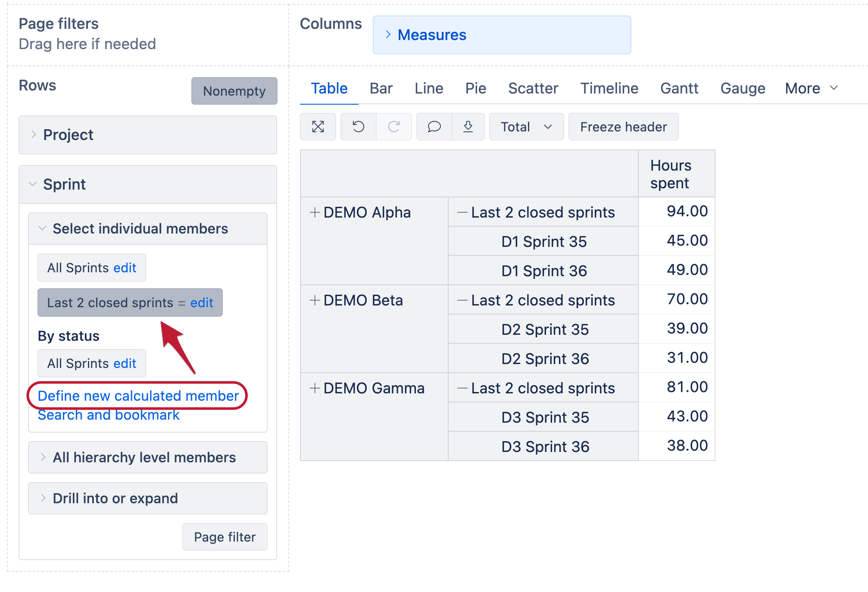868x592 pixels.
Task: Expand the Measures columns dimension
Action: (502, 35)
